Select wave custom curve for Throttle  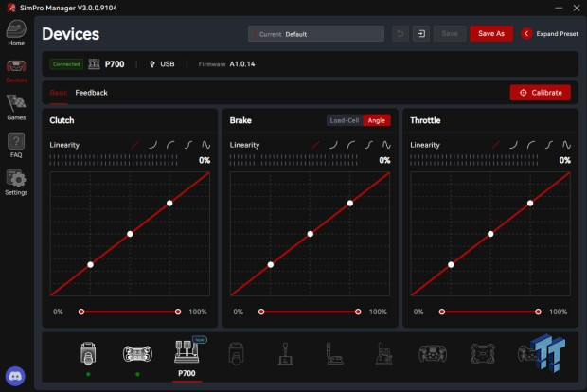(x=566, y=145)
